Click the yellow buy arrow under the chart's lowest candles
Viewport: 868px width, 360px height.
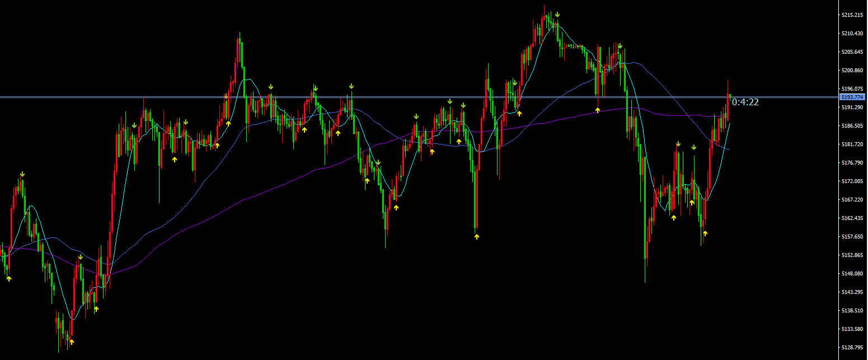coord(72,341)
